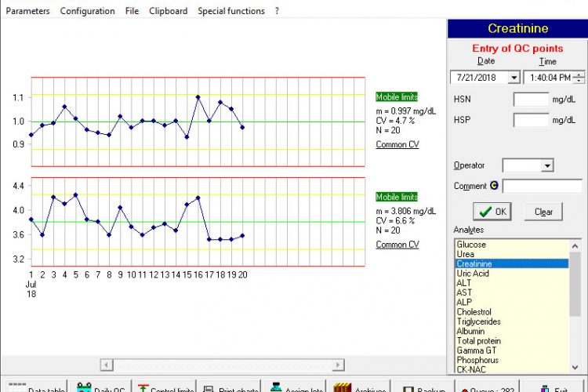Open the Operator dropdown list

(546, 165)
